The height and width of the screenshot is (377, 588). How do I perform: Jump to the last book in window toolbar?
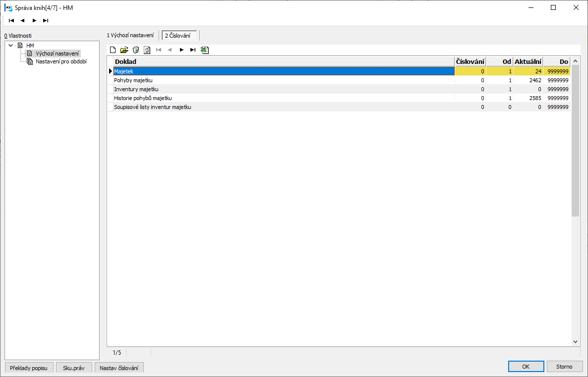coord(46,21)
